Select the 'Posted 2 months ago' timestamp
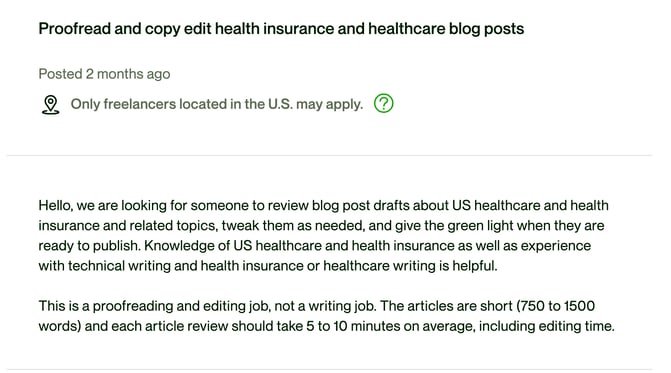 (104, 74)
